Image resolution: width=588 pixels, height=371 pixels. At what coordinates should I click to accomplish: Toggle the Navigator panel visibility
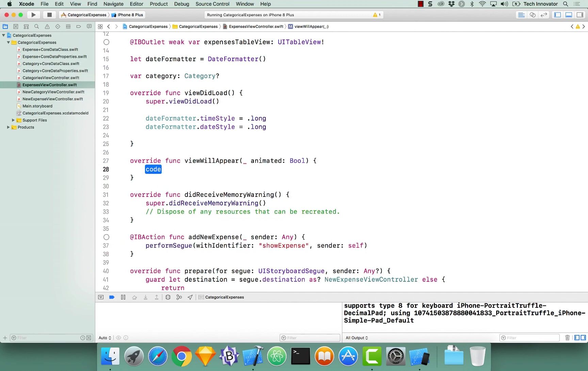coord(557,15)
